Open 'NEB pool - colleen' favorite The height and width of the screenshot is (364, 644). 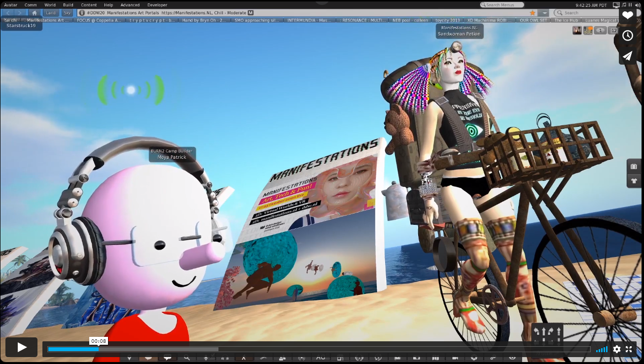410,20
